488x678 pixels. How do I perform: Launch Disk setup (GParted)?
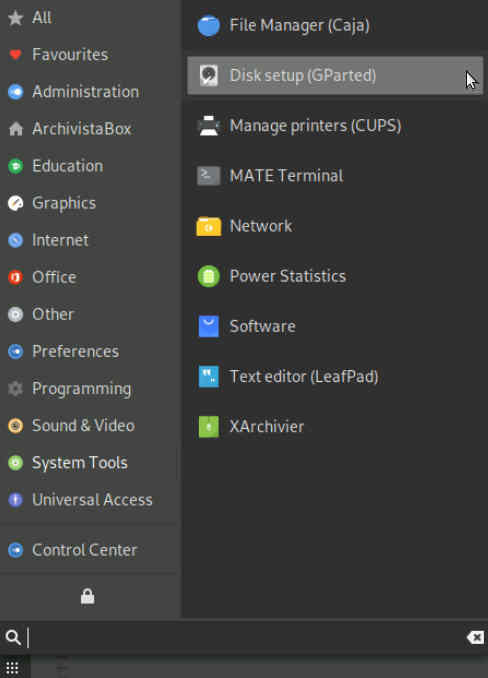(335, 76)
